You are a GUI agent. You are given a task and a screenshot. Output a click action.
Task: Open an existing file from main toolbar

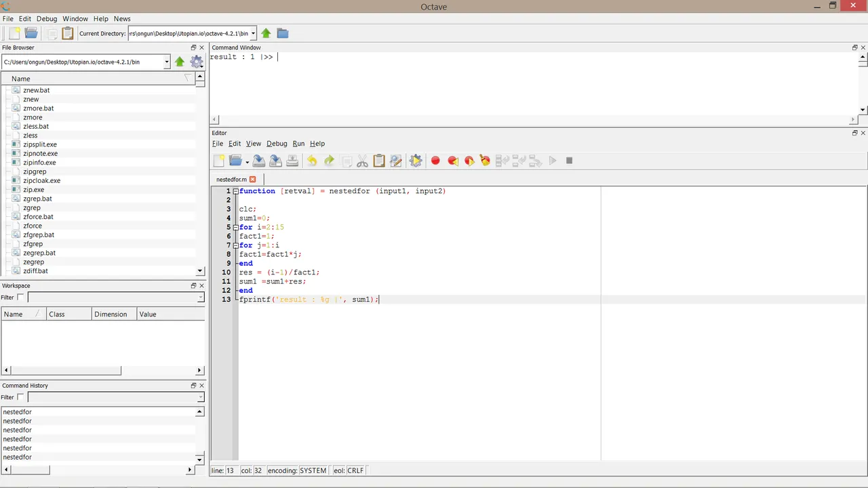tap(31, 33)
